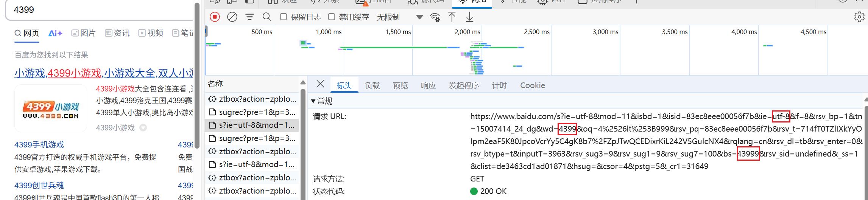Click the 4399小游戏 source label
This screenshot has height=200, width=868.
115,128
